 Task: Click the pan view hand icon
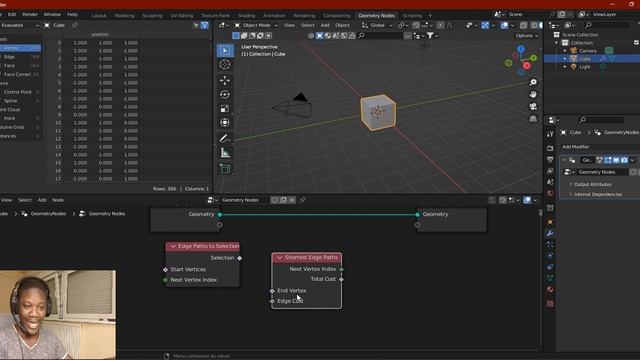click(x=533, y=94)
